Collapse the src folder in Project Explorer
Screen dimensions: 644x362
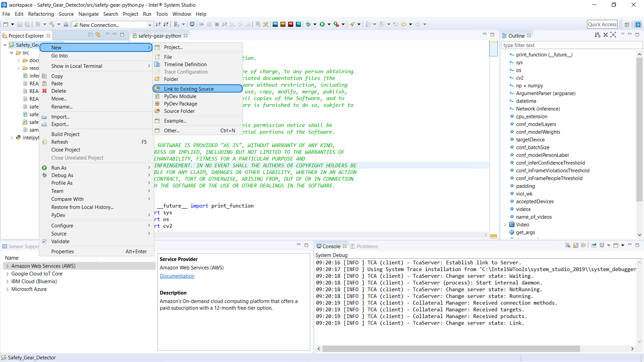pyautogui.click(x=12, y=53)
